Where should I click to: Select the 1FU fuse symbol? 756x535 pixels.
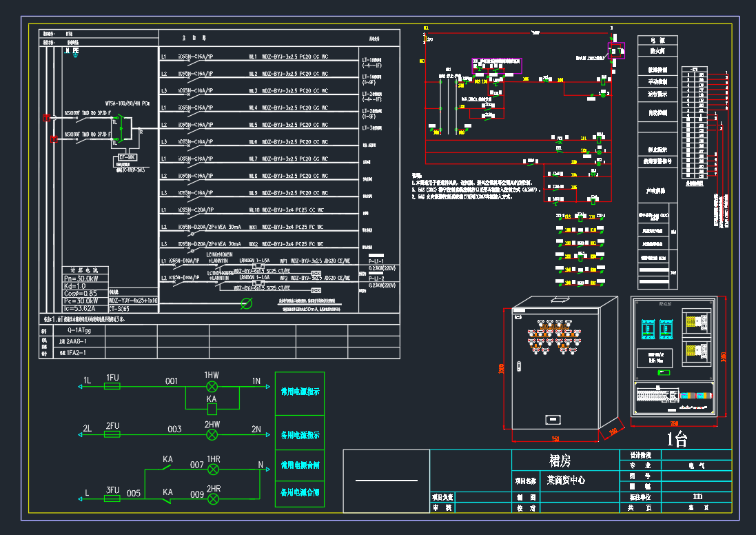click(112, 386)
